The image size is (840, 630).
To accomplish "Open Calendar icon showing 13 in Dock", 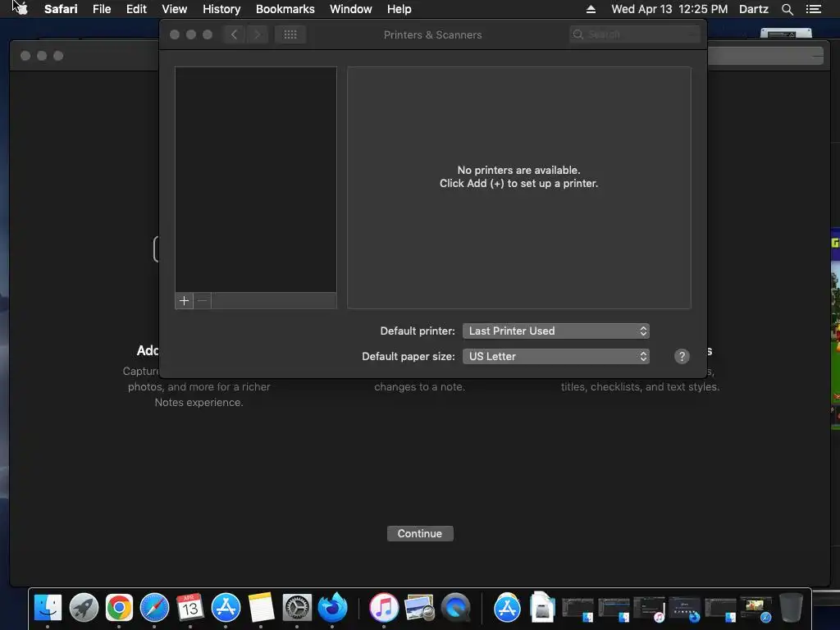I will tap(189, 608).
